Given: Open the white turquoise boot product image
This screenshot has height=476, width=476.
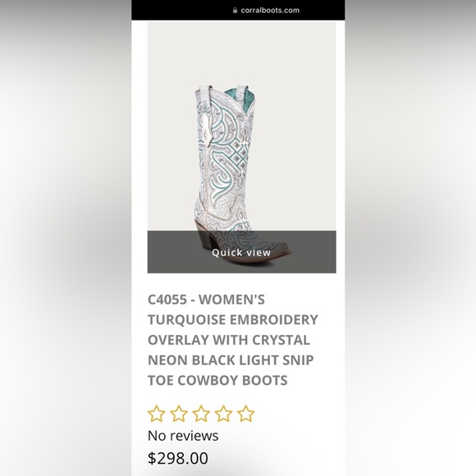Looking at the screenshot, I should [x=241, y=147].
